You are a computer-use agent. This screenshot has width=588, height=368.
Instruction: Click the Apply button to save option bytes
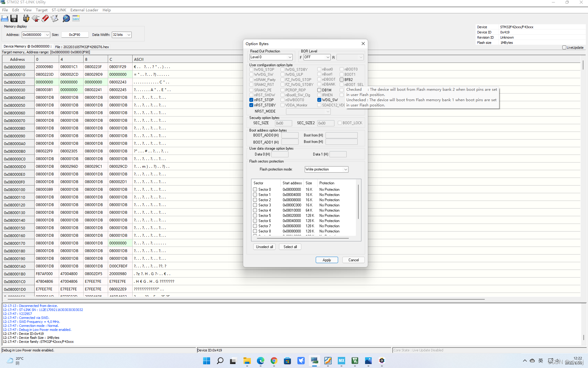point(326,259)
